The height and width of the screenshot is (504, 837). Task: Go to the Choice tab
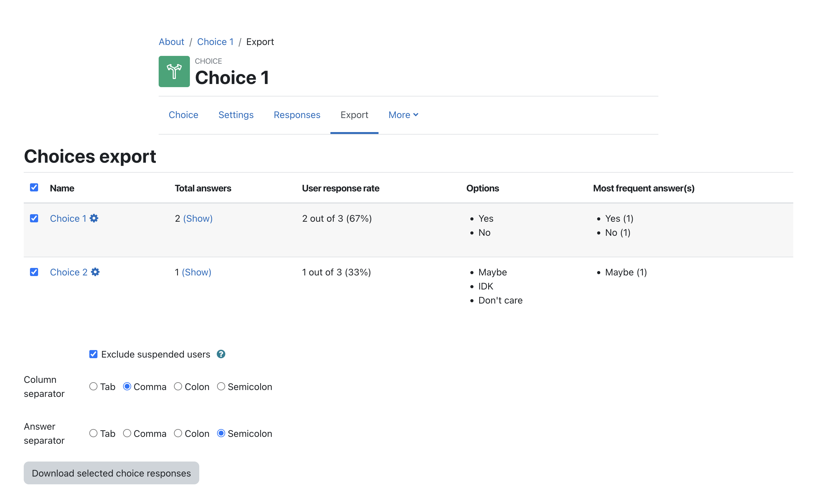(x=183, y=115)
